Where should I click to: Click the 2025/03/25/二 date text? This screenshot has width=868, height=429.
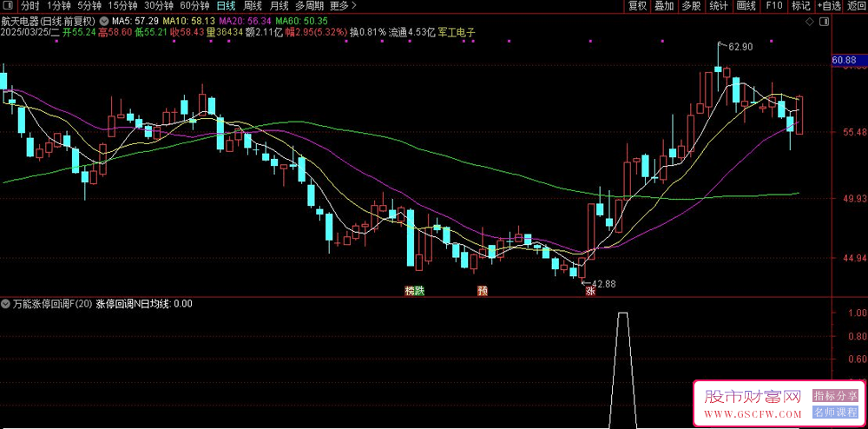pos(30,31)
